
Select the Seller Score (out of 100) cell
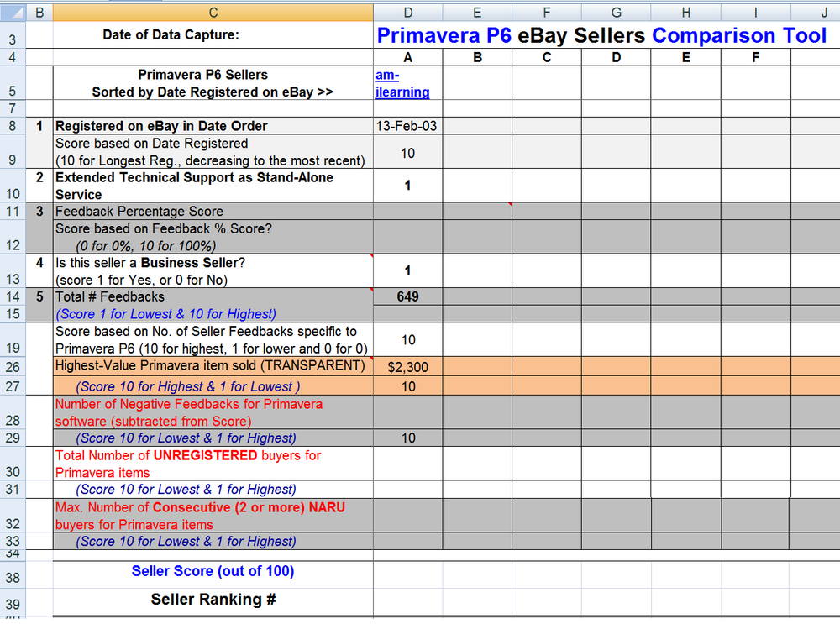pyautogui.click(x=213, y=571)
